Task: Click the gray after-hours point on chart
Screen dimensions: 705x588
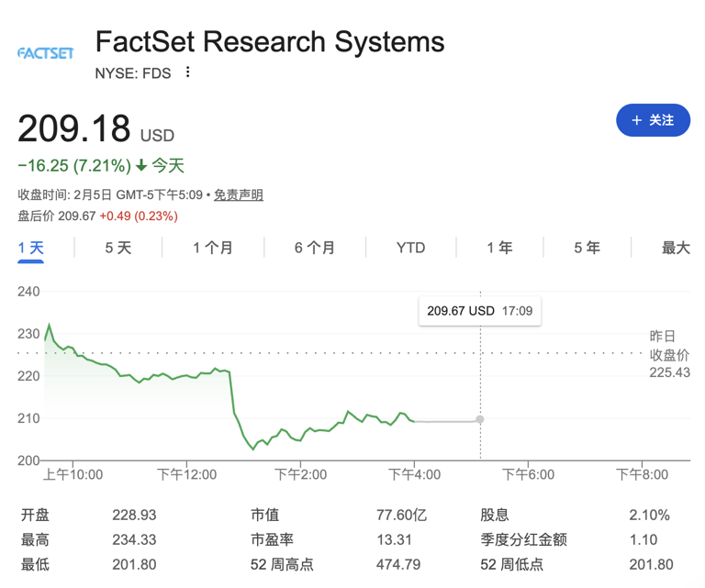Action: click(480, 419)
